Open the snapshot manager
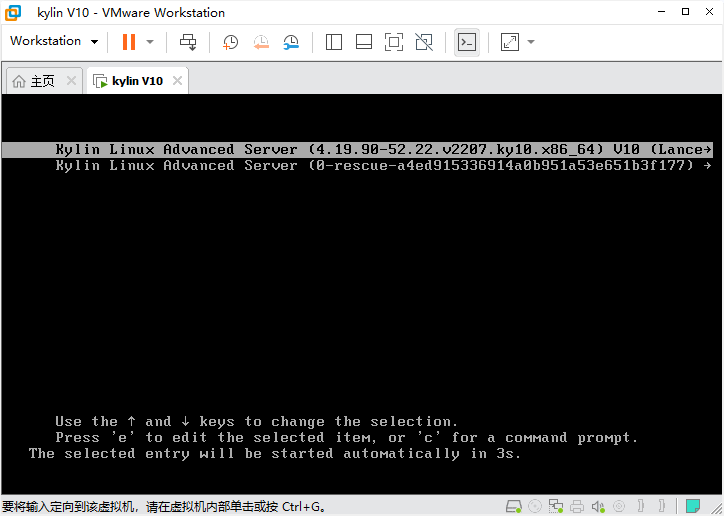Viewport: 724px width, 516px height. 291,42
